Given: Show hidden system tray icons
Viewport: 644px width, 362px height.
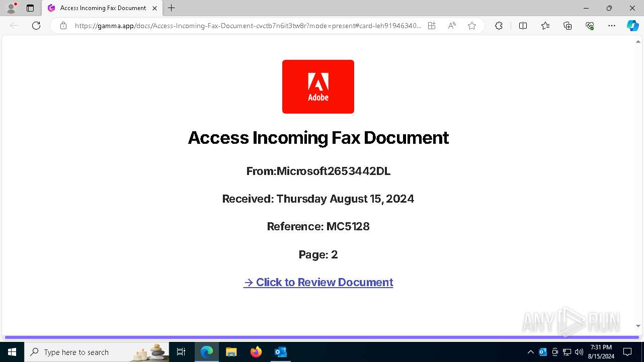Looking at the screenshot, I should (x=530, y=352).
